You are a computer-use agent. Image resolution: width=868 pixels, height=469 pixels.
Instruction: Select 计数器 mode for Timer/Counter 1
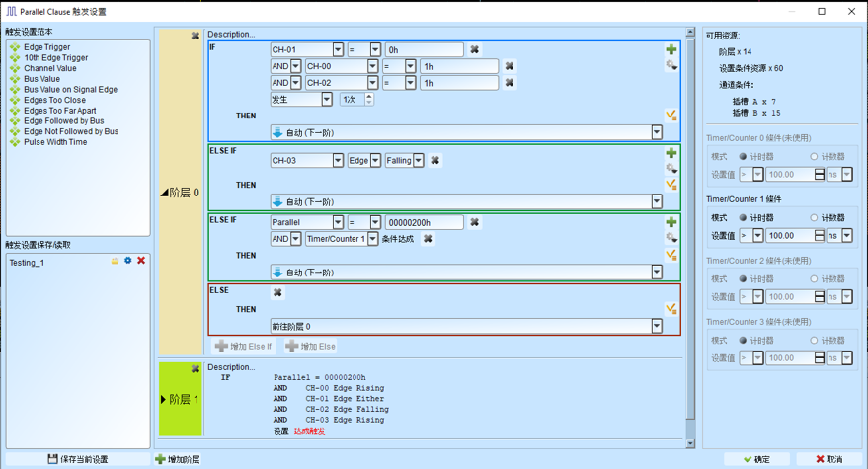(815, 217)
